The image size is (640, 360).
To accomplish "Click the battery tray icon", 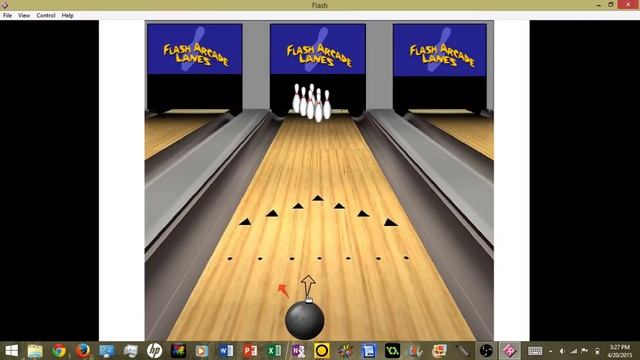I will 597,351.
